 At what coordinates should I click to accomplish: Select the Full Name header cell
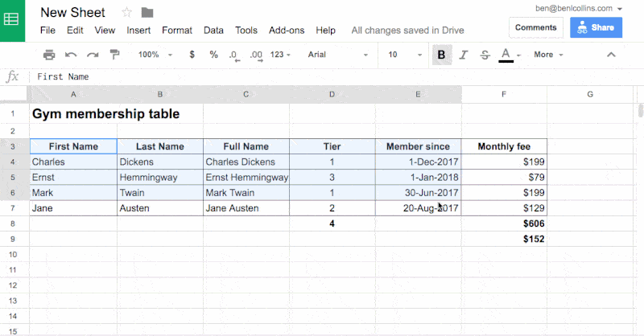246,146
